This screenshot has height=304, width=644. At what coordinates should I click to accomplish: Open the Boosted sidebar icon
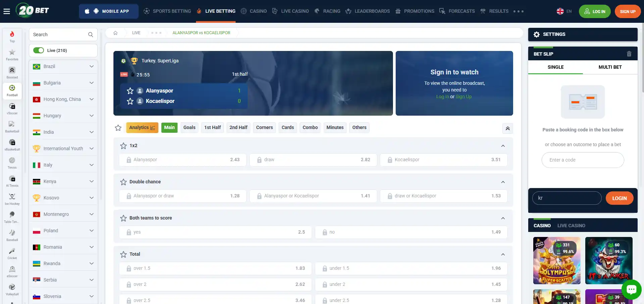[x=12, y=73]
